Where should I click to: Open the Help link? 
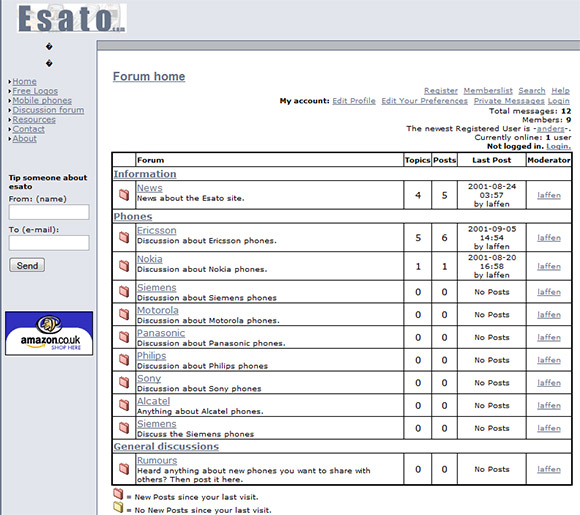coord(561,91)
